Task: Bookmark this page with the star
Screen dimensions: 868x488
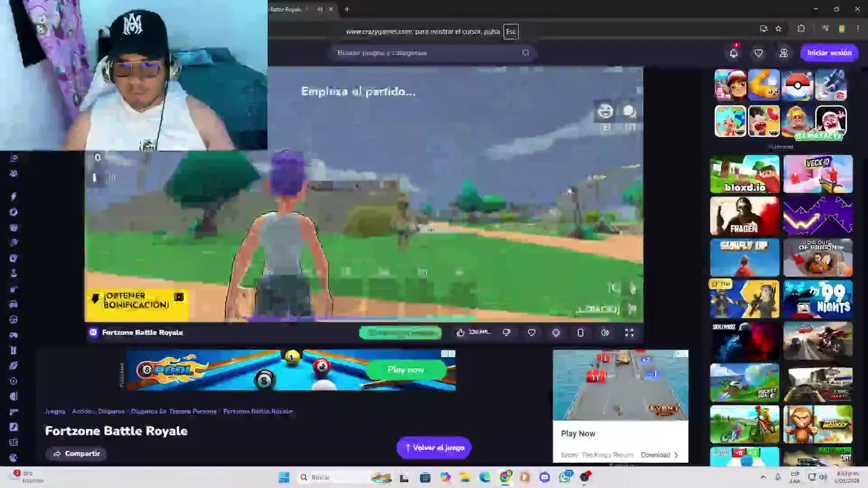Action: pos(778,28)
